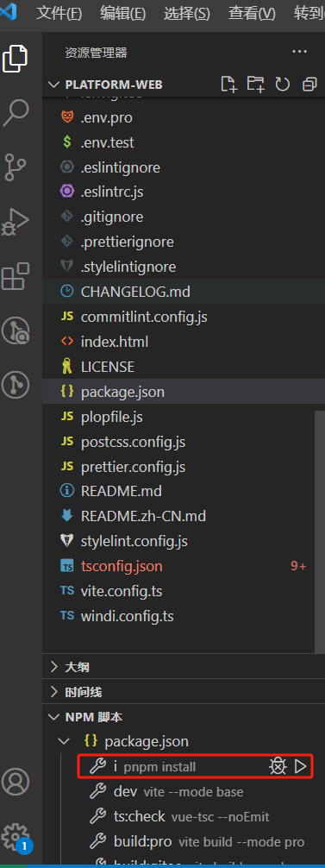Open the 编辑(E) menu

[x=122, y=13]
